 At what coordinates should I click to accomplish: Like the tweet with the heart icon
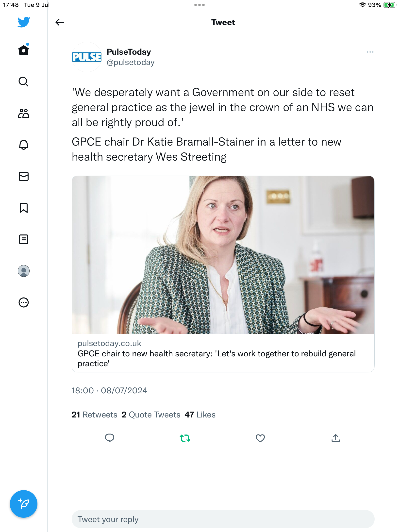point(260,438)
